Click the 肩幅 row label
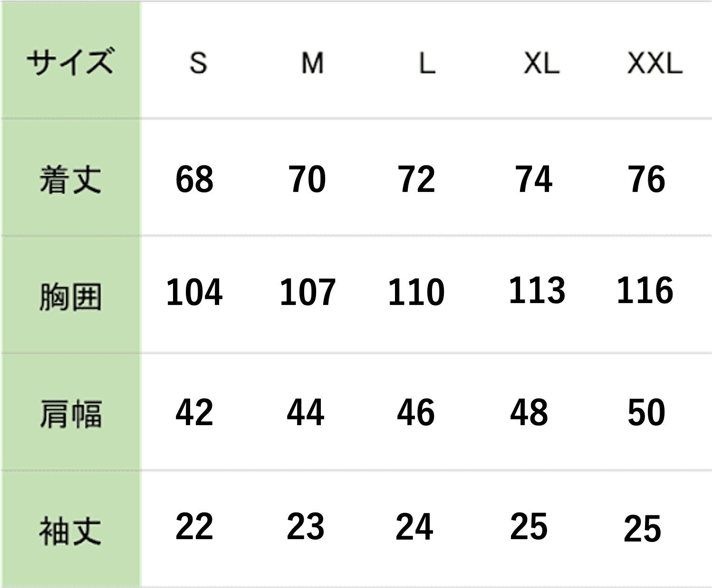Image resolution: width=712 pixels, height=588 pixels. click(70, 414)
